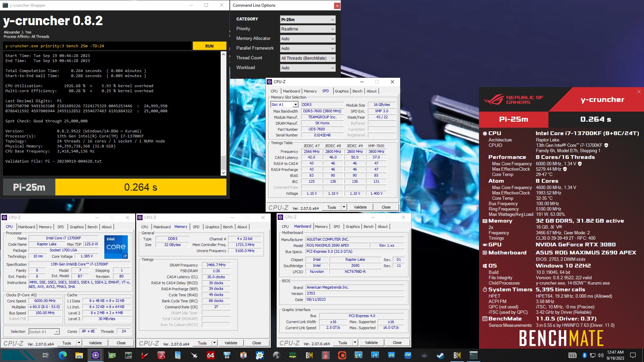Expand the Tools arrow in CPU-Z CPU window
Viewport: 644px width, 362px height.
pos(79,343)
